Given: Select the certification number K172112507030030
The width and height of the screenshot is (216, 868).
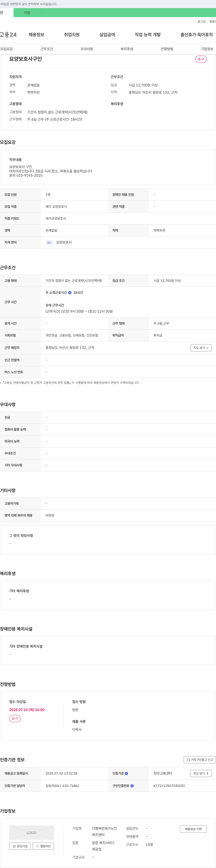Looking at the screenshot, I should point(169,785).
